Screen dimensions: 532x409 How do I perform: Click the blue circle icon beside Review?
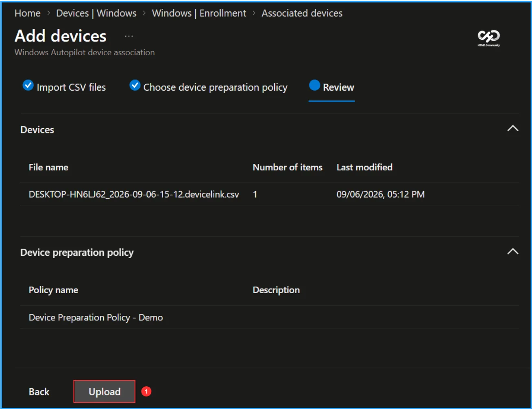pyautogui.click(x=315, y=86)
